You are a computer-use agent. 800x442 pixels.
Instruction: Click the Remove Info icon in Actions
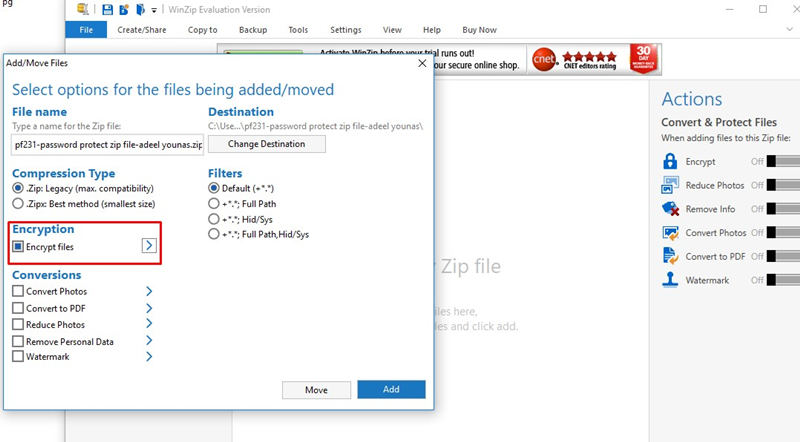[x=670, y=209]
